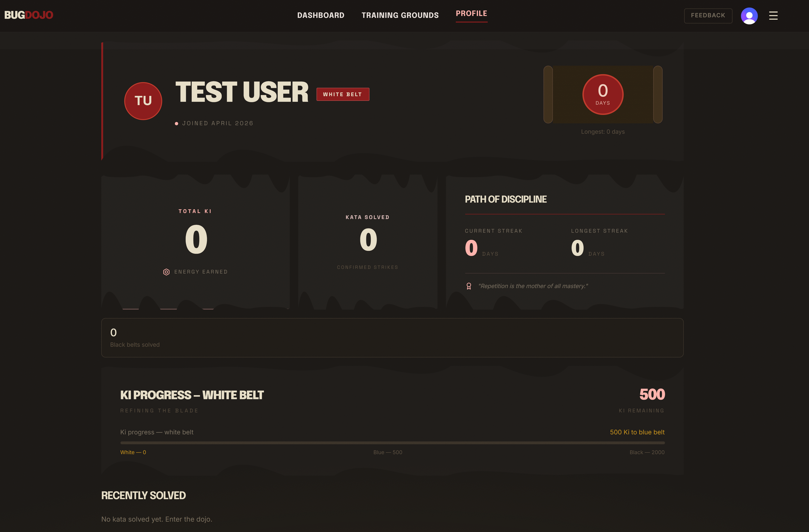Viewport: 809px width, 532px height.
Task: Select the Profile nav tab
Action: (x=471, y=14)
